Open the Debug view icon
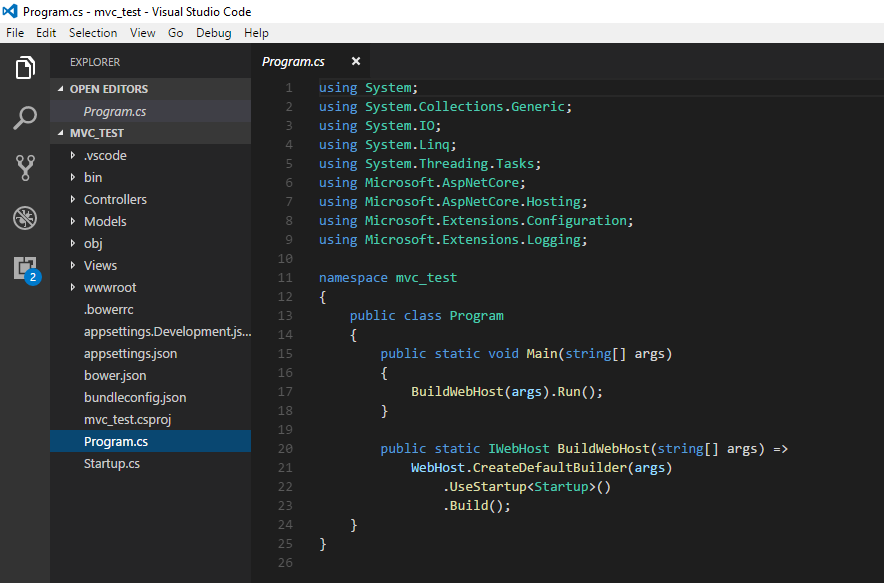Image resolution: width=884 pixels, height=583 pixels. pos(25,218)
